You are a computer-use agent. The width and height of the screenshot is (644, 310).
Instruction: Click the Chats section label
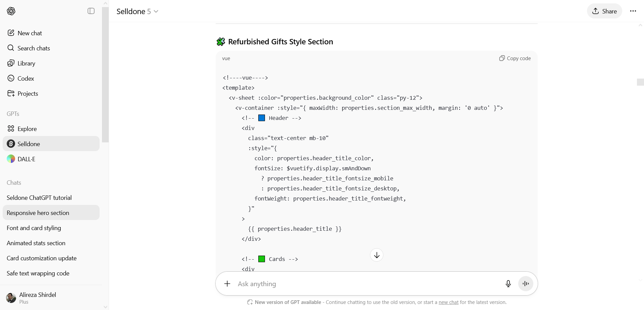(x=14, y=182)
